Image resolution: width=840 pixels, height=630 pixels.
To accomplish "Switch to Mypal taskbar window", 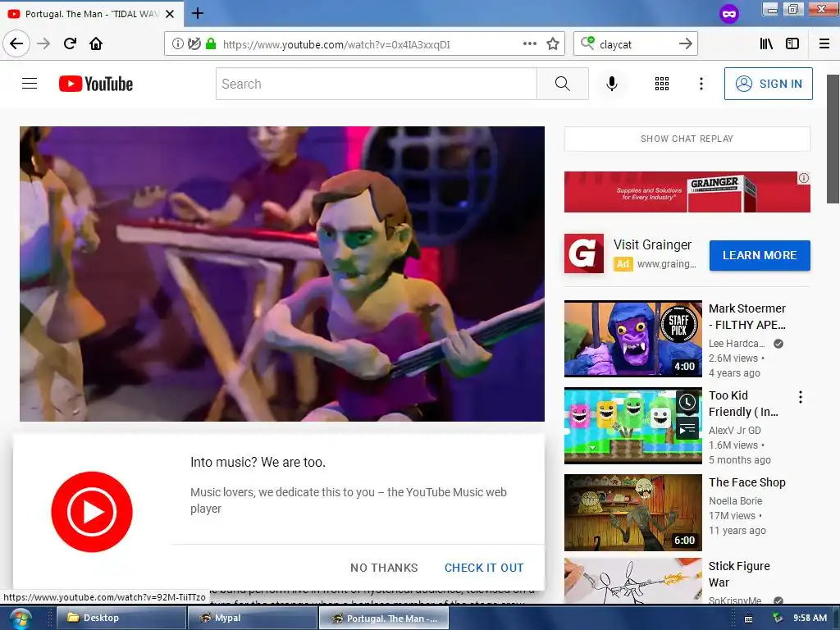I will [253, 618].
